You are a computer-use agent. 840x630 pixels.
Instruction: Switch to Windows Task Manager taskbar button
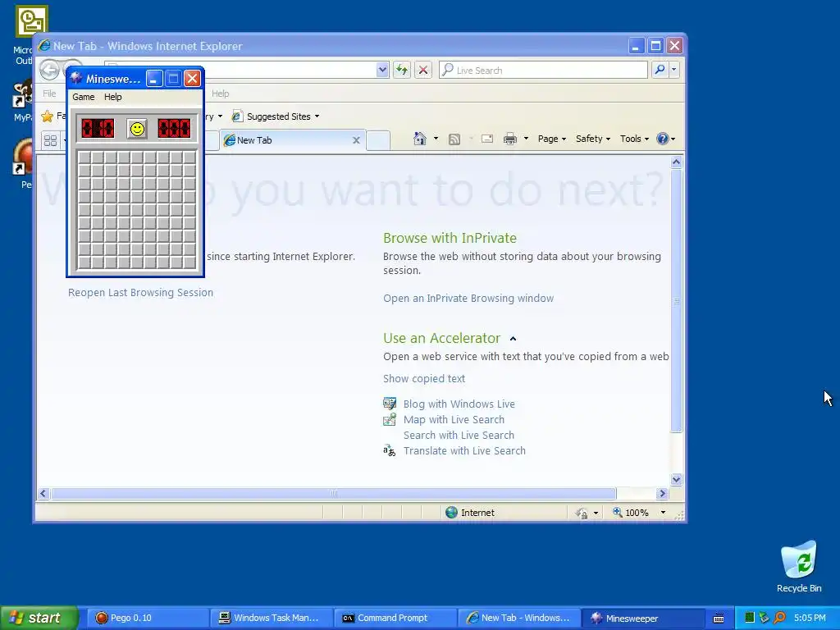pos(271,619)
